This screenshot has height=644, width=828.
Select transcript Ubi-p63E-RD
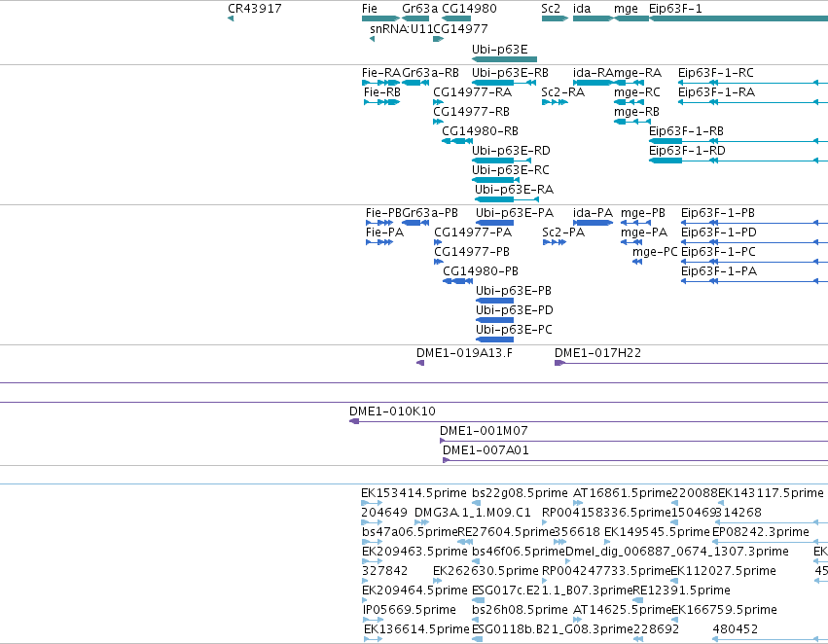[511, 151]
